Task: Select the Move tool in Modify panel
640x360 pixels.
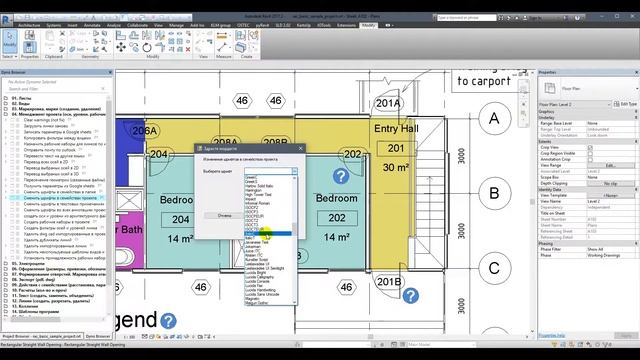Action: (x=121, y=47)
